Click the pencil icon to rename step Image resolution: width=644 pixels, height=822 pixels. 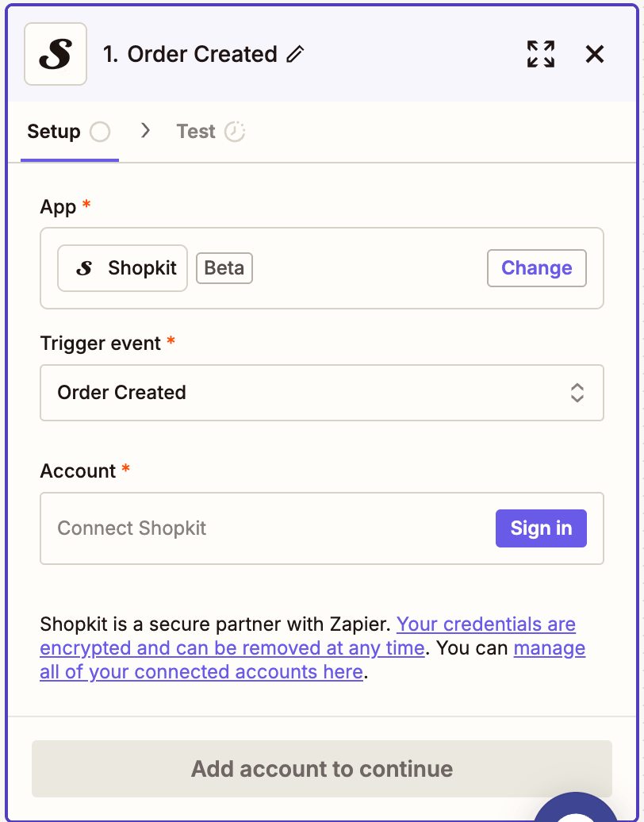[296, 54]
